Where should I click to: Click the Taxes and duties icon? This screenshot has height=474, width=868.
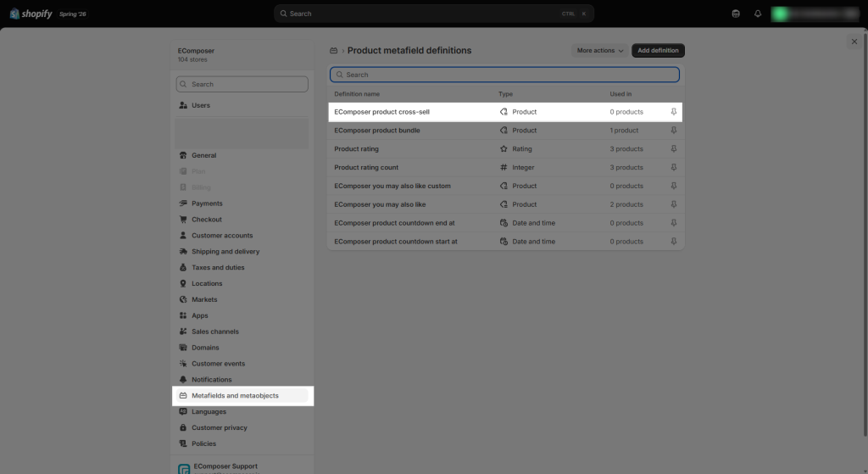183,267
